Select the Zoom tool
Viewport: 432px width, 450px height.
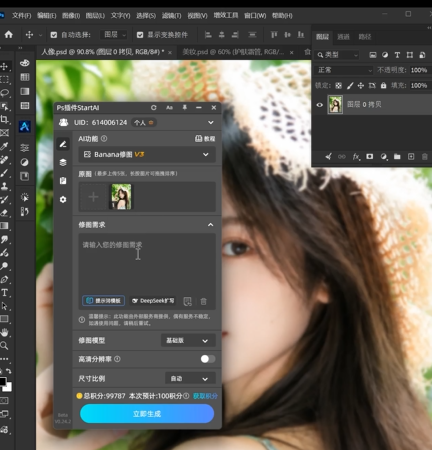4,345
